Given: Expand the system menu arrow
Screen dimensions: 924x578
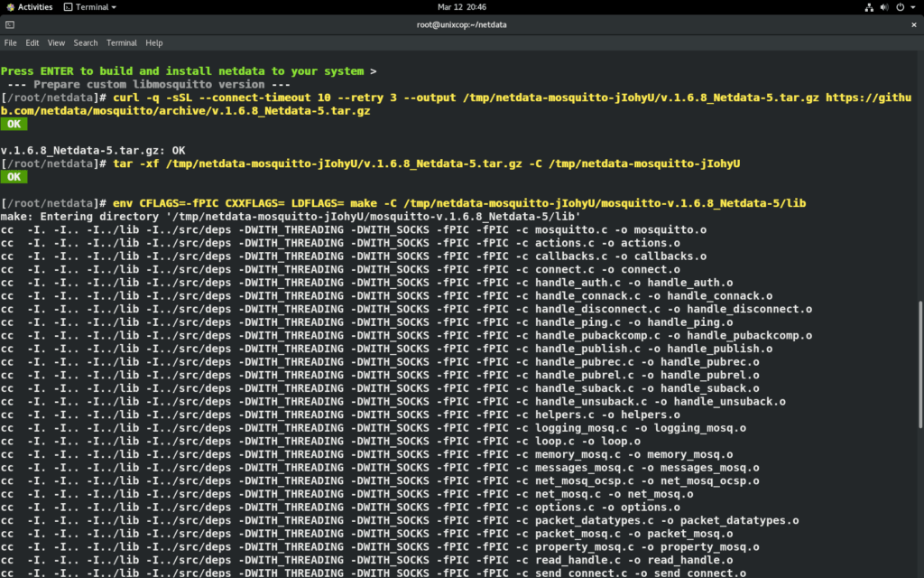Looking at the screenshot, I should pyautogui.click(x=913, y=7).
